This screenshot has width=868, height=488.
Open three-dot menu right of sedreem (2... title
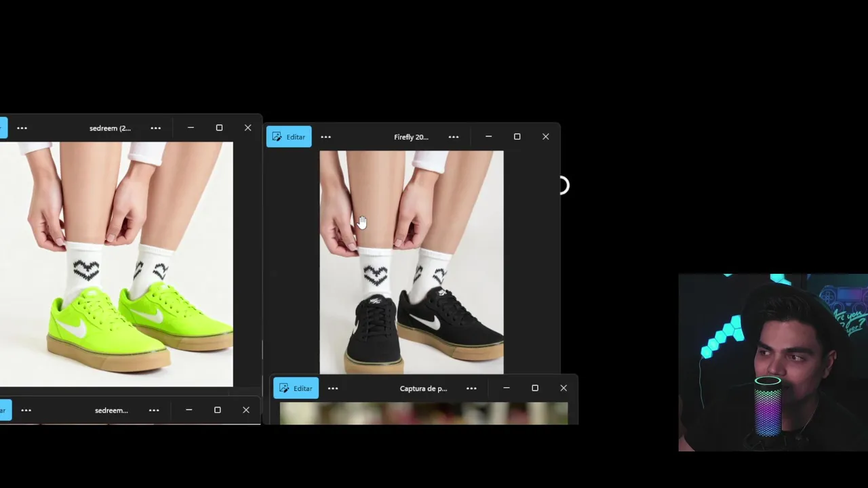click(x=155, y=128)
